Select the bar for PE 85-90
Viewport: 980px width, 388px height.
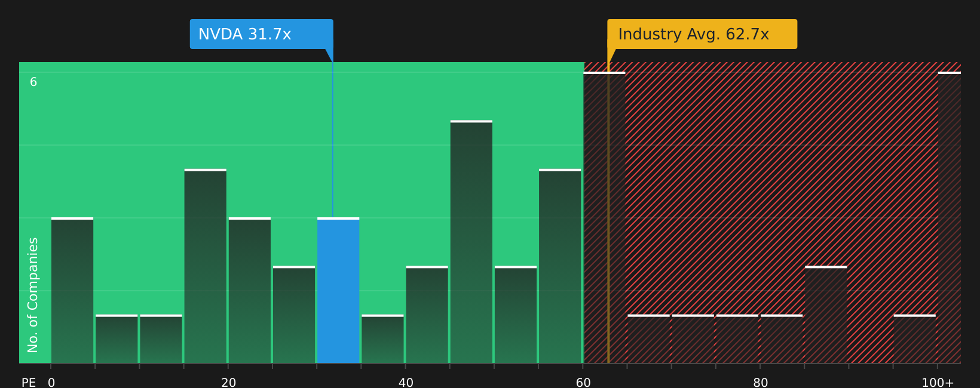(x=826, y=315)
